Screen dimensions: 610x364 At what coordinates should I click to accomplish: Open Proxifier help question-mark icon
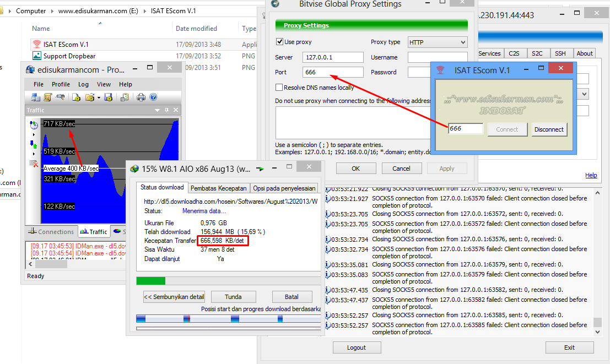tap(153, 97)
